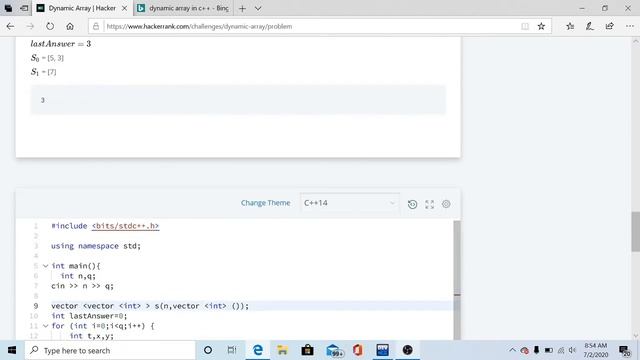Click the page vertical scrollbar thumb
Screen dimensions: 640x360
coord(636,232)
